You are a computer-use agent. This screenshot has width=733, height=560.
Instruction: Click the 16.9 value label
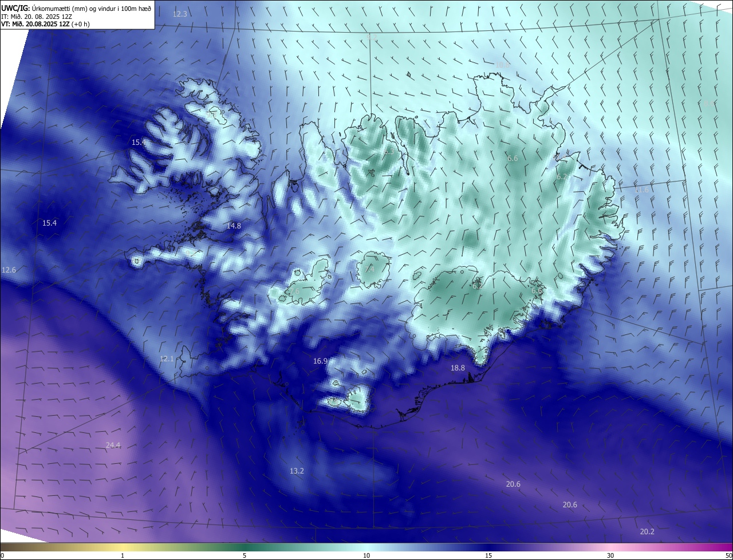[x=320, y=361]
